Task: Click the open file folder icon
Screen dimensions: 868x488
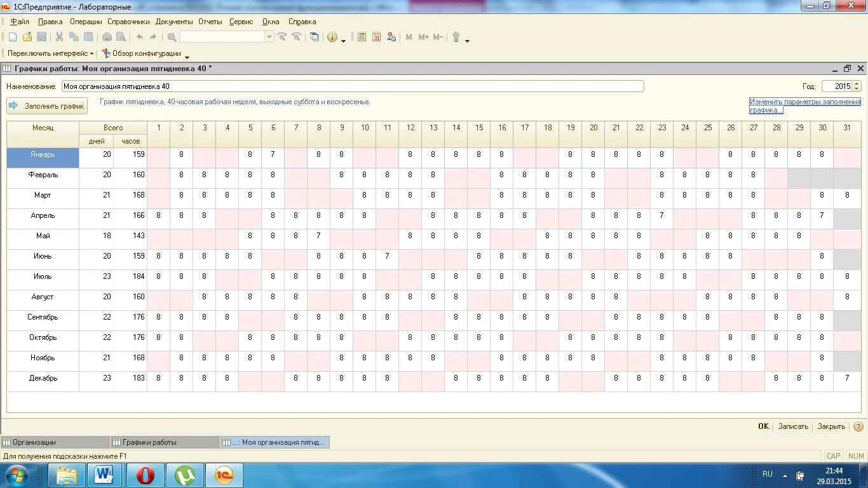Action: [27, 37]
